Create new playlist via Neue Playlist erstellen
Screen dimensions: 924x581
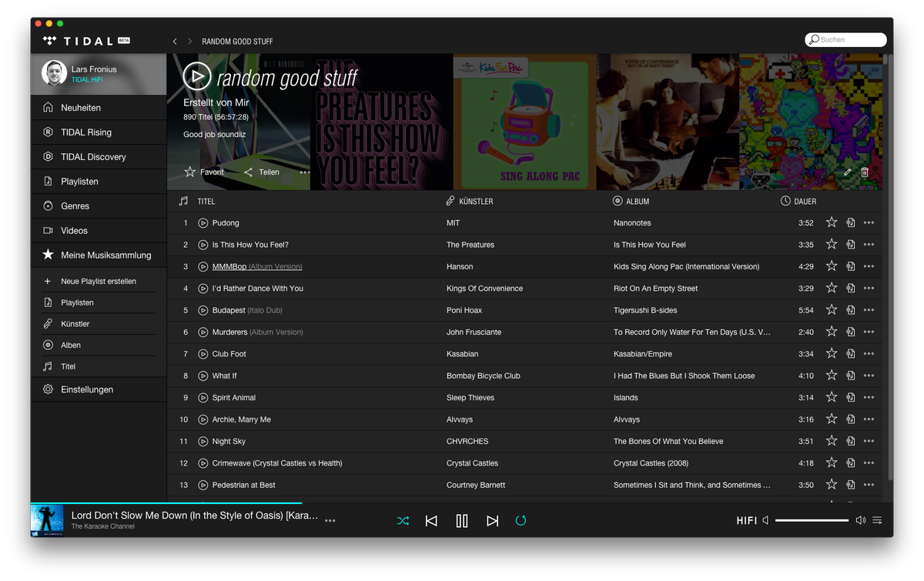coord(99,282)
